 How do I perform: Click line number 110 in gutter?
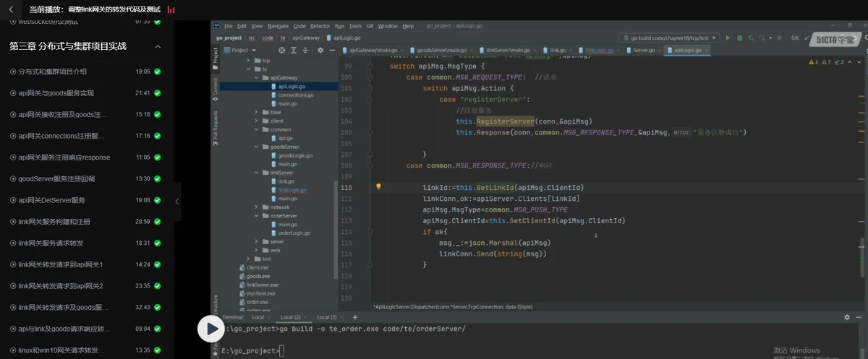[x=346, y=187]
